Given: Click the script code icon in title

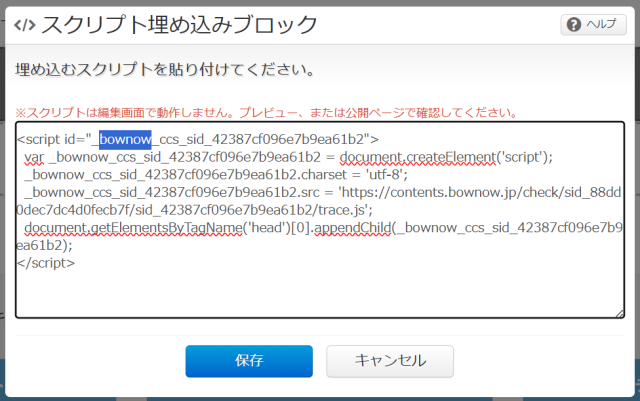Looking at the screenshot, I should [25, 25].
